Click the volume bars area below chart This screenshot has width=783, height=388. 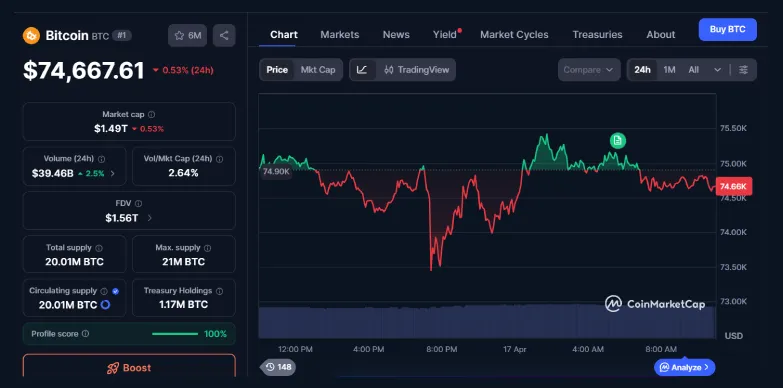[x=487, y=321]
